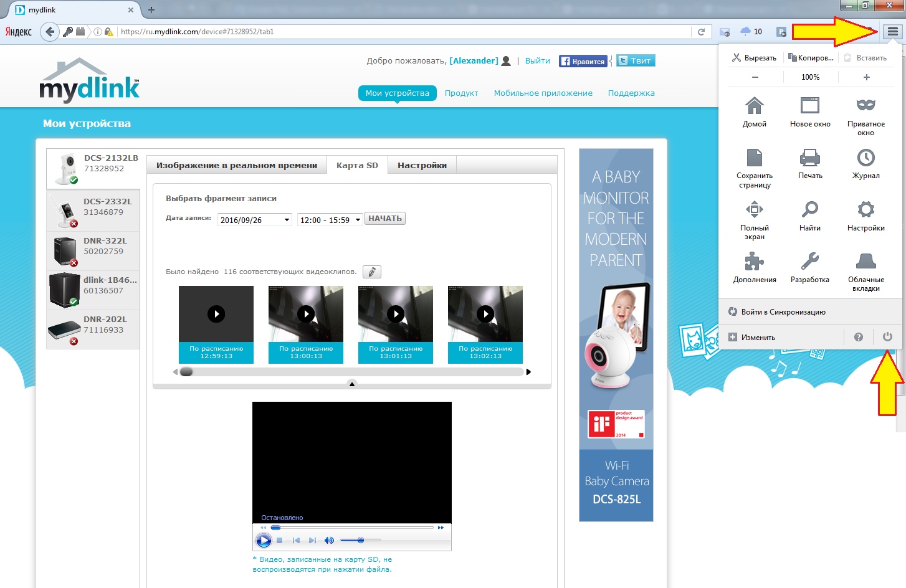Toggle mute on the video player speaker
The image size is (906, 588).
tap(329, 541)
